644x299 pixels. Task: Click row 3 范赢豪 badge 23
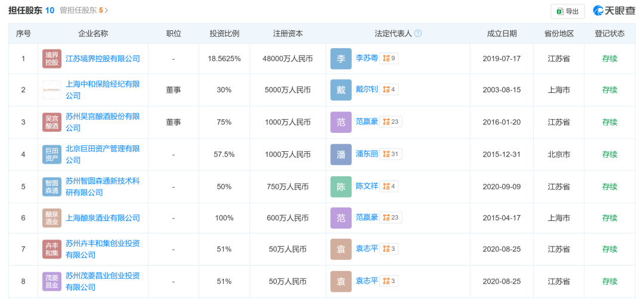click(x=391, y=122)
